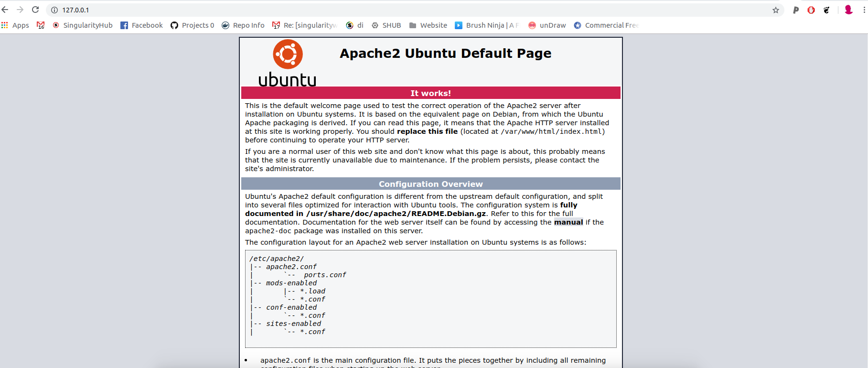Open the SingularityHub bookmark
Viewport: 868px width, 368px height.
83,25
